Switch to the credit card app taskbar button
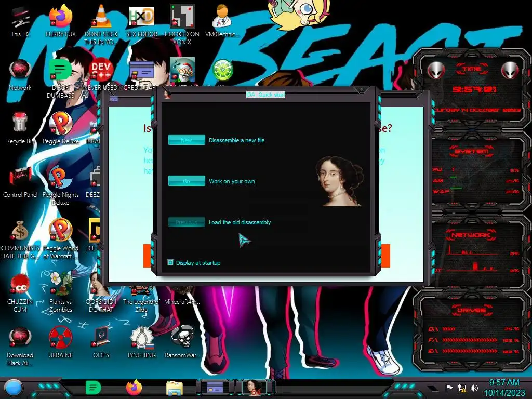The width and height of the screenshot is (532, 399). point(215,388)
